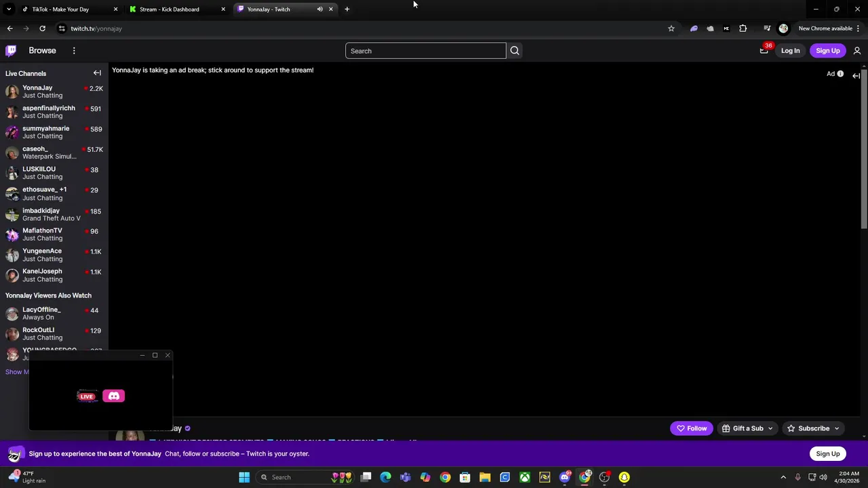
Task: Show hidden system tray icons
Action: (783, 477)
